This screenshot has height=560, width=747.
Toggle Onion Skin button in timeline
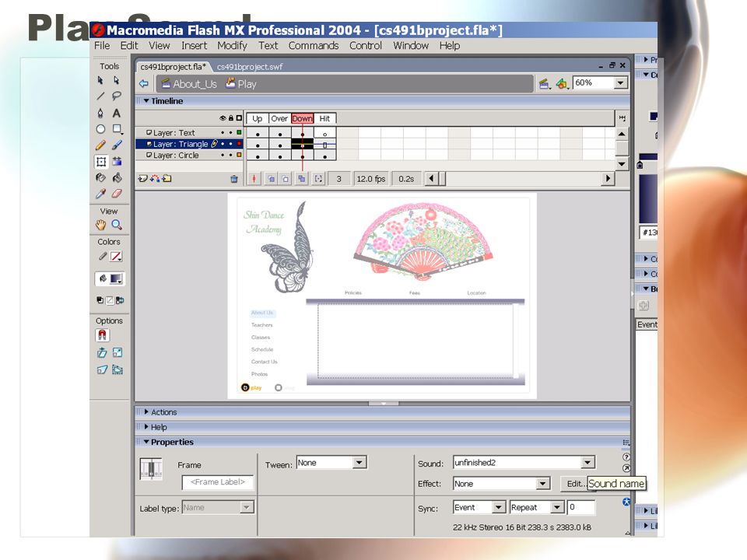(x=271, y=179)
